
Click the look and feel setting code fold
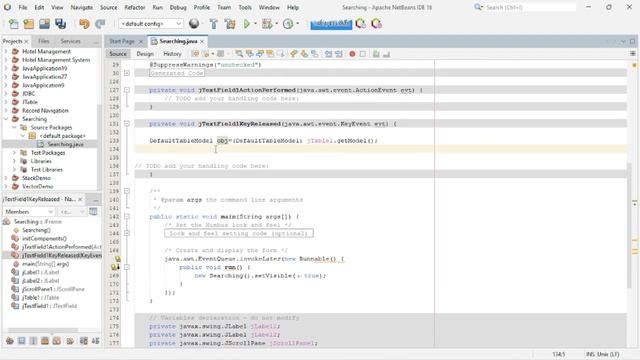[239, 233]
